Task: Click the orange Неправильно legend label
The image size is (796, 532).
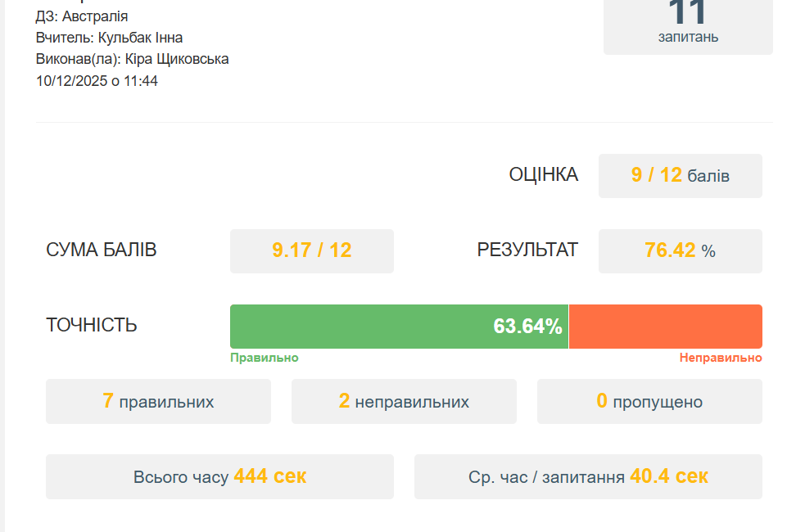Action: point(720,358)
